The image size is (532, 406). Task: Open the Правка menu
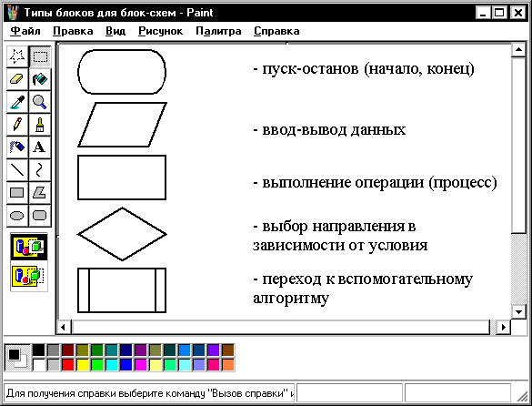point(73,31)
